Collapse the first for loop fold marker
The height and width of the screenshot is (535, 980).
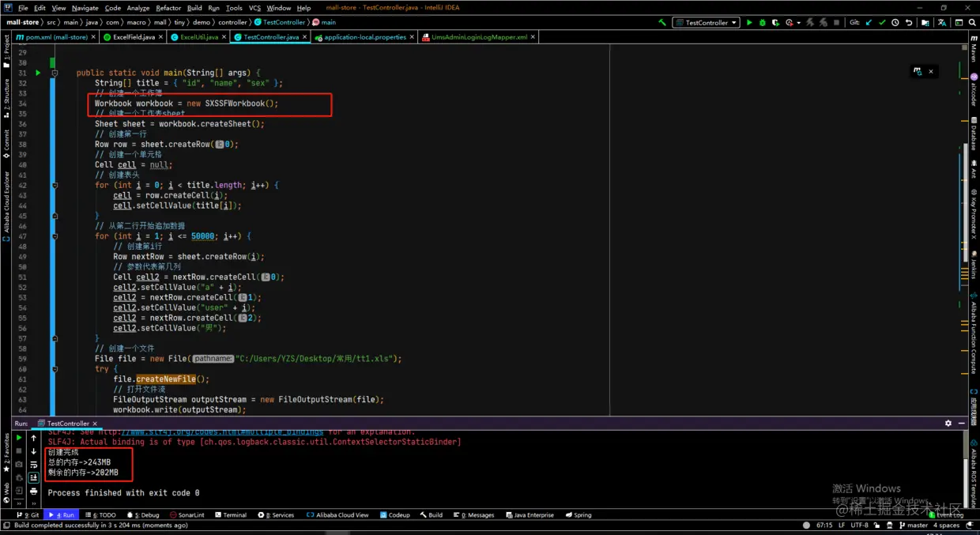(55, 185)
